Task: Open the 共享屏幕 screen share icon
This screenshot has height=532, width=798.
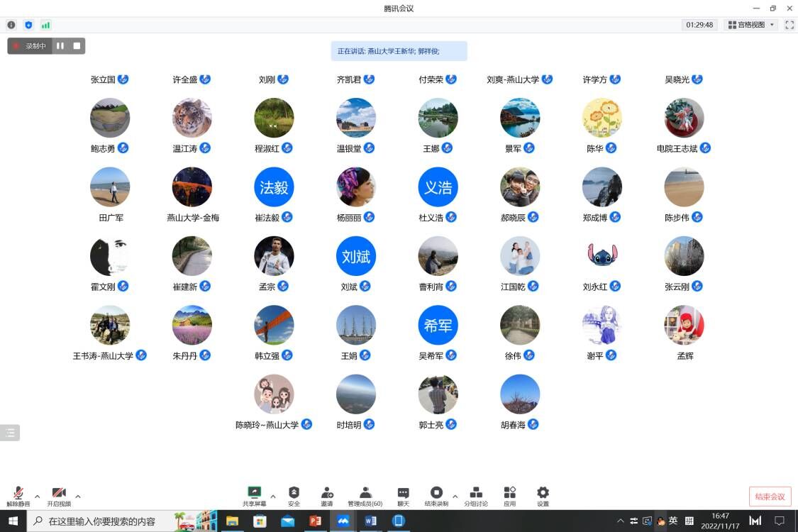Action: [x=254, y=493]
